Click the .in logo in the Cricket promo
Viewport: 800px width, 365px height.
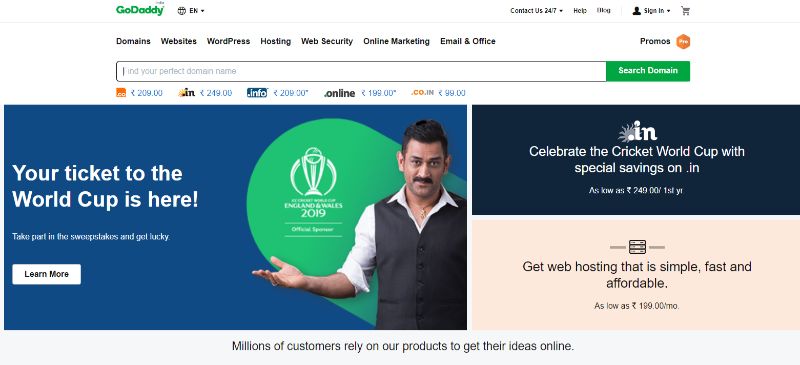[x=637, y=131]
